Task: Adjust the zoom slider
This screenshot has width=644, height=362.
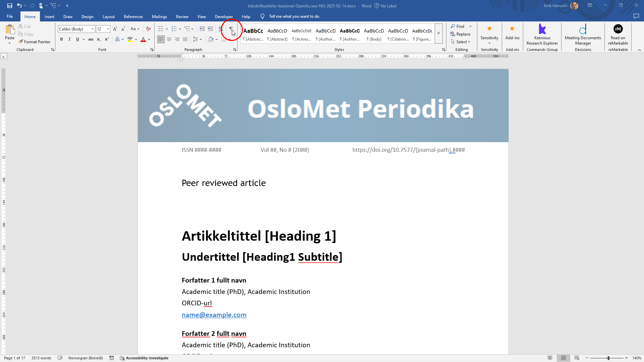Action: click(608, 358)
